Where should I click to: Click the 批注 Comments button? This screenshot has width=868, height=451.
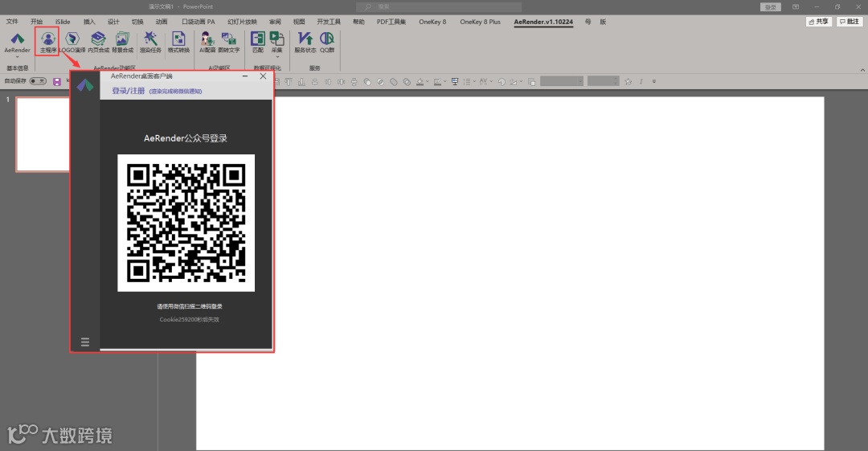[x=850, y=22]
